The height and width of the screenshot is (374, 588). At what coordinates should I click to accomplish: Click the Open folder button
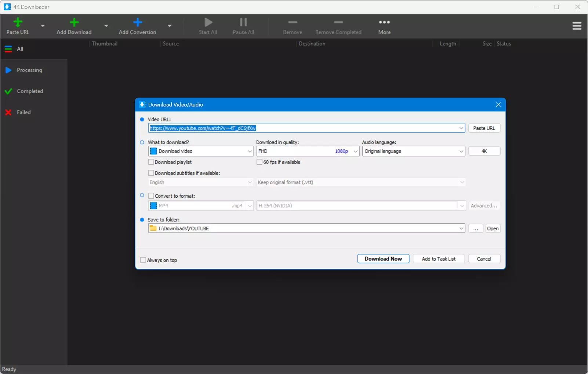pyautogui.click(x=493, y=228)
